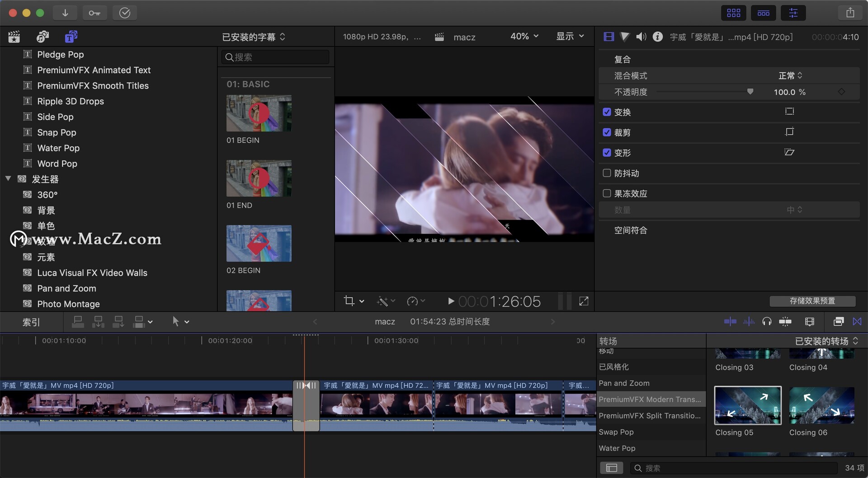The height and width of the screenshot is (478, 868).
Task: Open the media import arrow button
Action: tap(65, 13)
